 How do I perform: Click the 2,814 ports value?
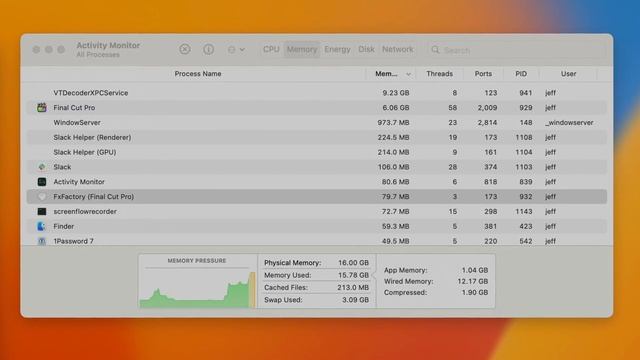[487, 122]
